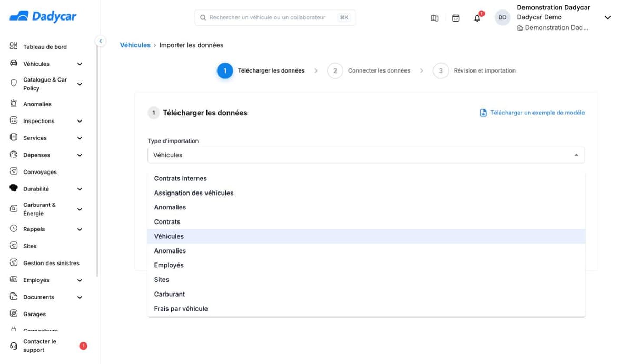Image resolution: width=632 pixels, height=364 pixels.
Task: Select Assignation des véhicules option
Action: [366, 193]
